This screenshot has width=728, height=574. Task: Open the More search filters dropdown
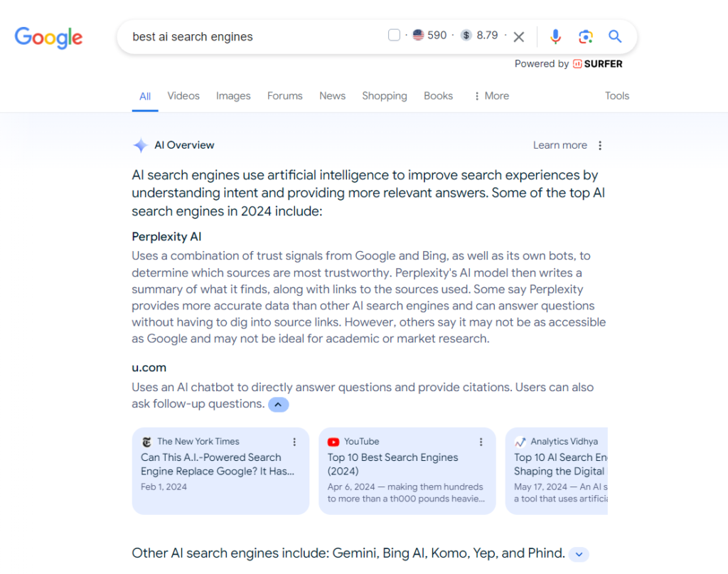click(x=491, y=96)
